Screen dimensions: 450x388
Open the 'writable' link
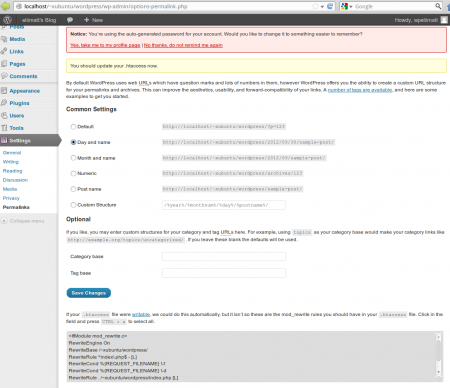pos(141,314)
